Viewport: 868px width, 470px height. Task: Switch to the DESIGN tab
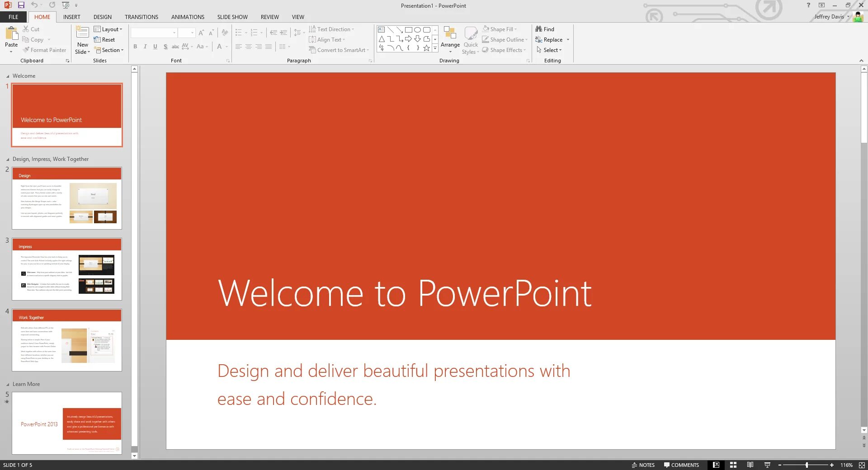(103, 17)
